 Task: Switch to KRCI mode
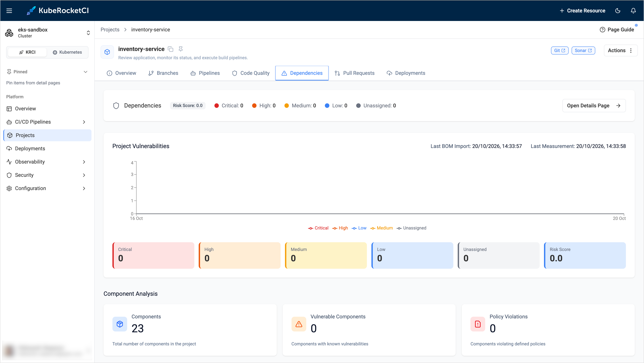pos(27,52)
